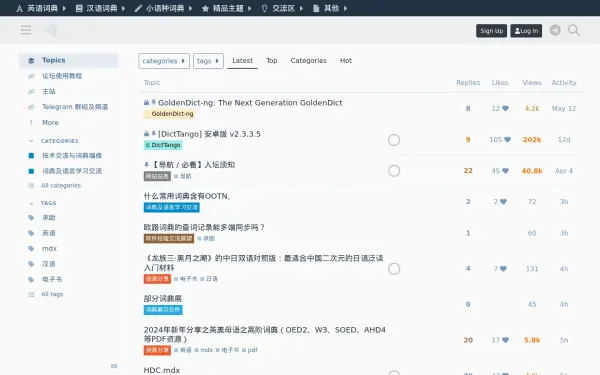Click the keyboard shortcuts icon at sidebar bottom

point(114,366)
